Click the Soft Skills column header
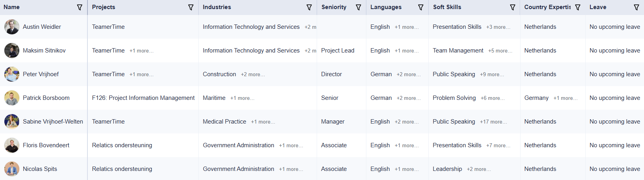This screenshot has width=644, height=180. [447, 7]
